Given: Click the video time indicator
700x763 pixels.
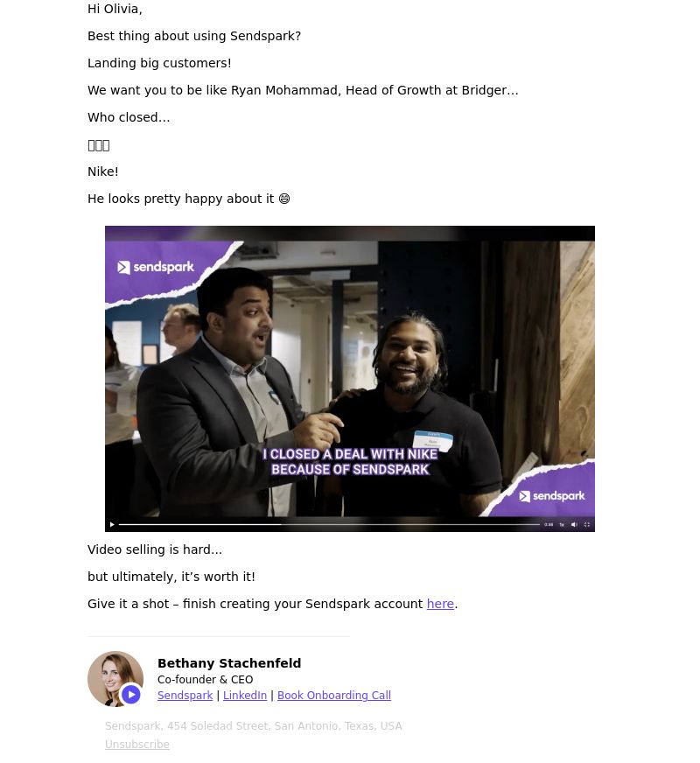Looking at the screenshot, I should [x=549, y=525].
